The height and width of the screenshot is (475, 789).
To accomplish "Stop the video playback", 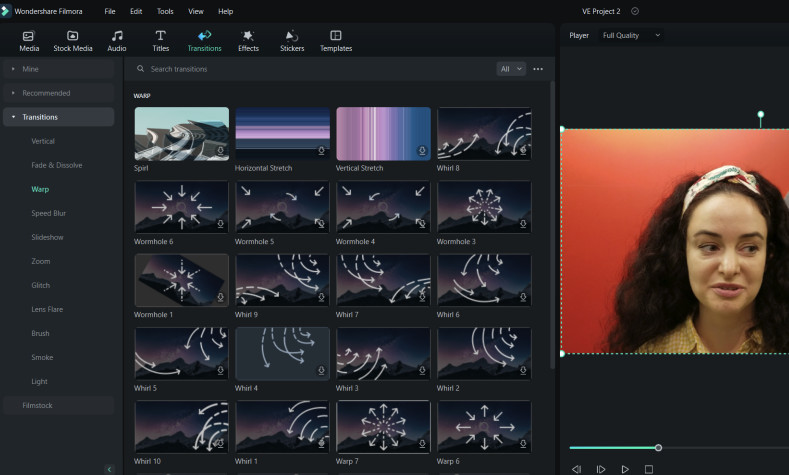I will (x=649, y=469).
